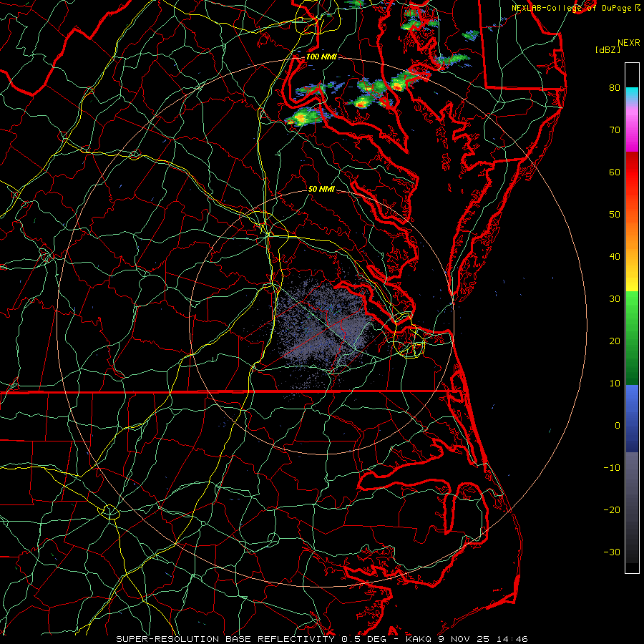Click the 30 dBZ scale value
Viewport: 644px width, 644px height.
click(615, 299)
